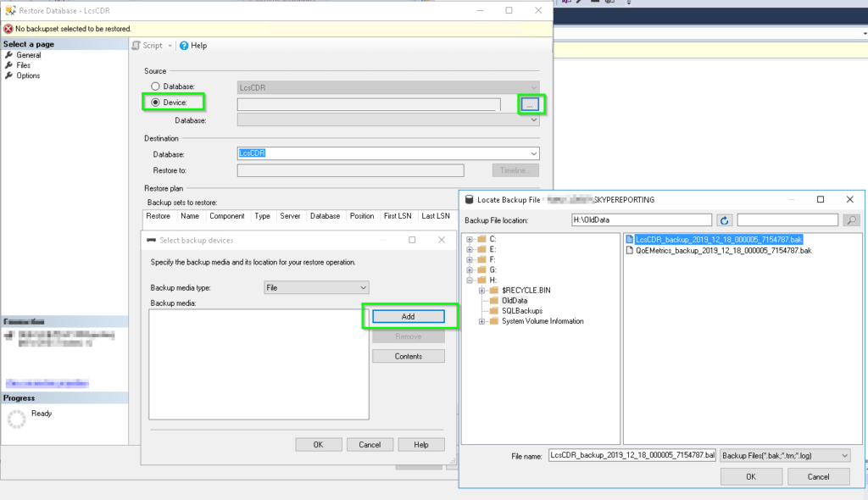
Task: Open the Backup Files type filter dropdown
Action: point(786,456)
